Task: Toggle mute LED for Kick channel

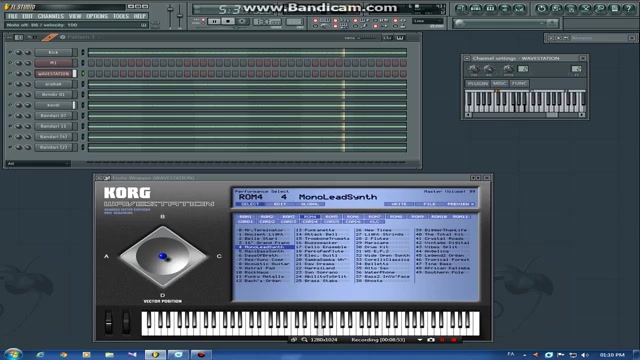Action: point(10,52)
